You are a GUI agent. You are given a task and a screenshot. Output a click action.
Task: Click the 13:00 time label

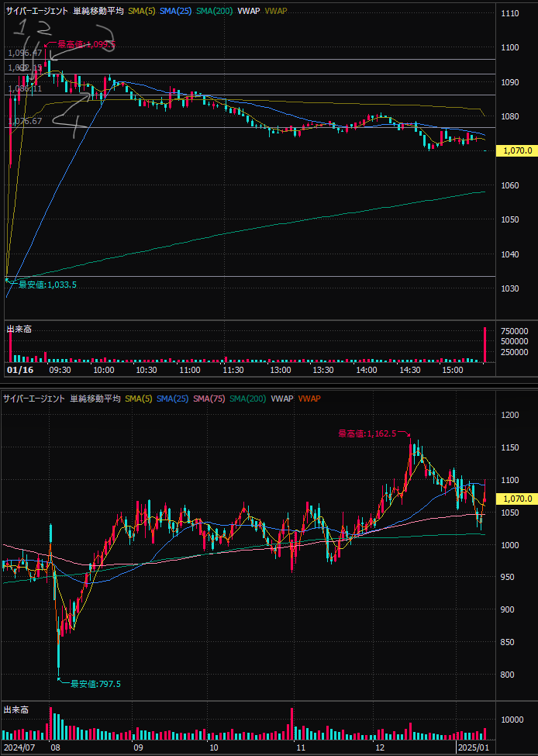[x=281, y=370]
